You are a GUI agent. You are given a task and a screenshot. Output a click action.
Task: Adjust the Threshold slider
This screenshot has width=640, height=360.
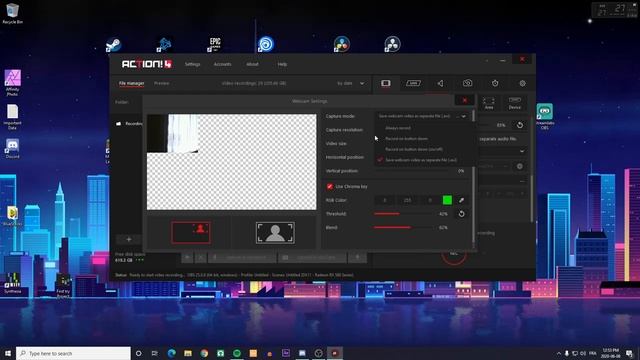(x=404, y=214)
